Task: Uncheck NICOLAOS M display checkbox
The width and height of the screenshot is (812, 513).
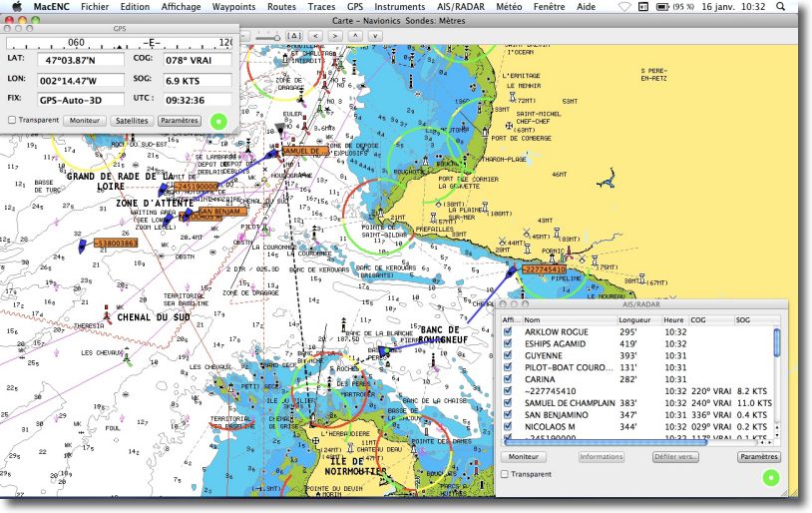Action: tap(508, 426)
